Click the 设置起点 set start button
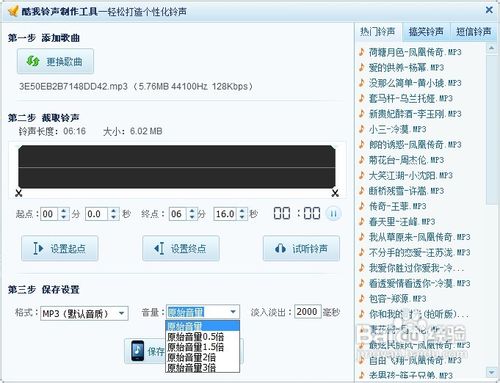 pyautogui.click(x=60, y=248)
